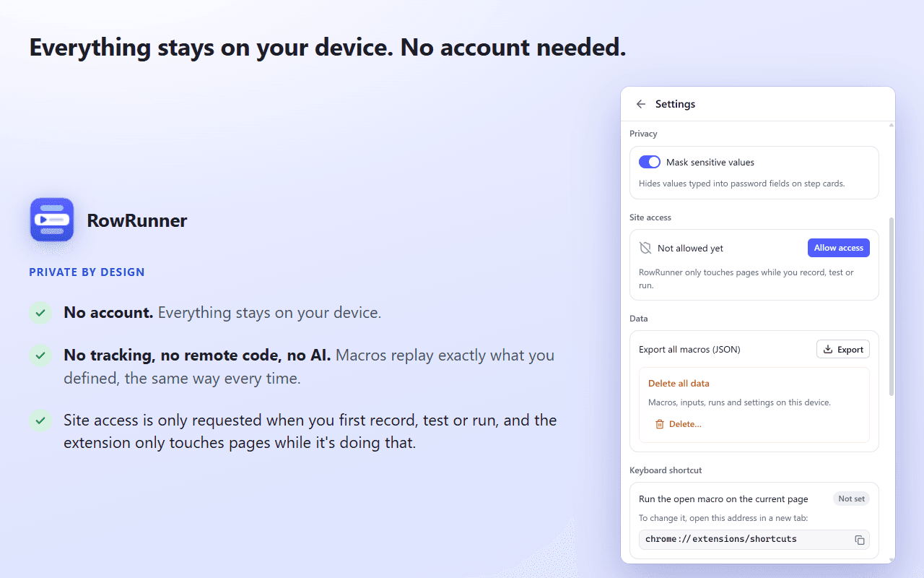Click the Delete all data heading
Image resolution: width=924 pixels, height=578 pixels.
[x=679, y=384]
